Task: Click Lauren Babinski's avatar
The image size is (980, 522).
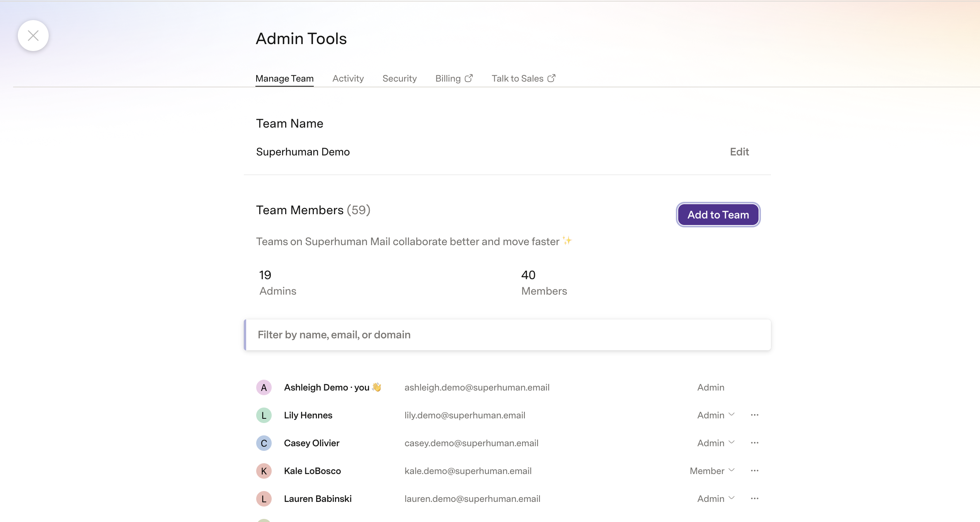Action: [x=264, y=499]
